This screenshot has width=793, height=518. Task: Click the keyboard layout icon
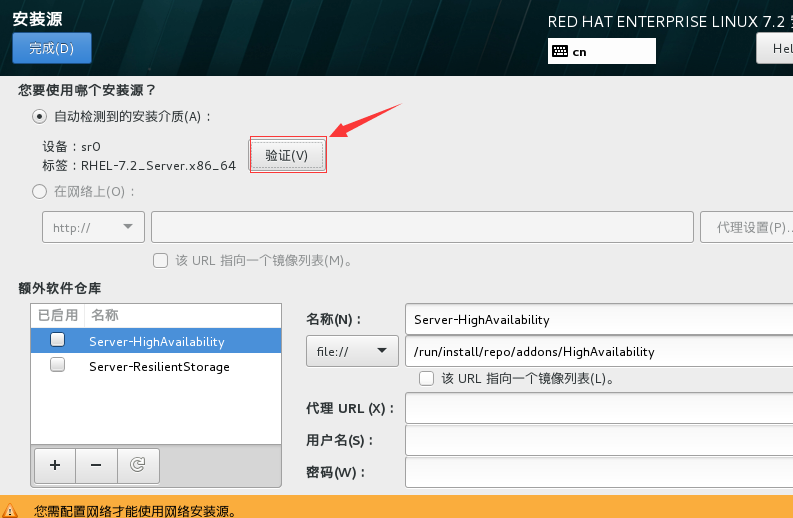tap(560, 51)
